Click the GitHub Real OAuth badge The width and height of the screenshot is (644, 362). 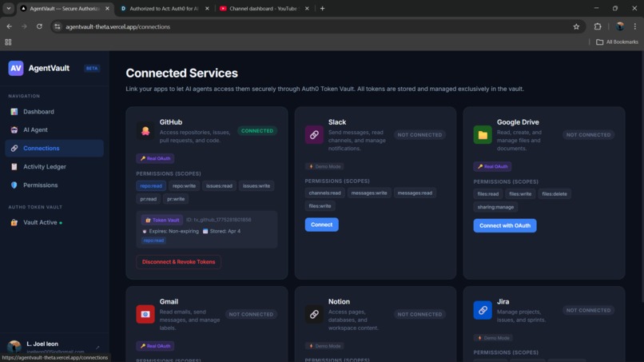click(155, 158)
